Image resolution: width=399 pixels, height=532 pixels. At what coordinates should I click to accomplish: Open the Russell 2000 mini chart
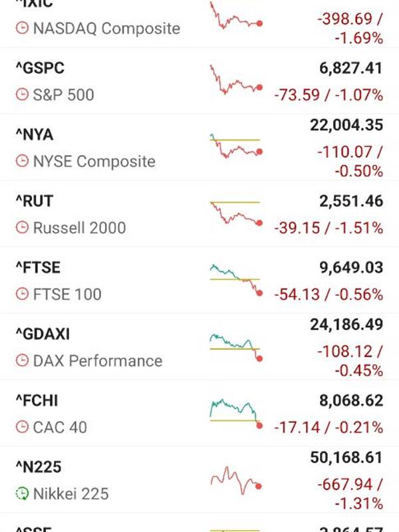[235, 214]
